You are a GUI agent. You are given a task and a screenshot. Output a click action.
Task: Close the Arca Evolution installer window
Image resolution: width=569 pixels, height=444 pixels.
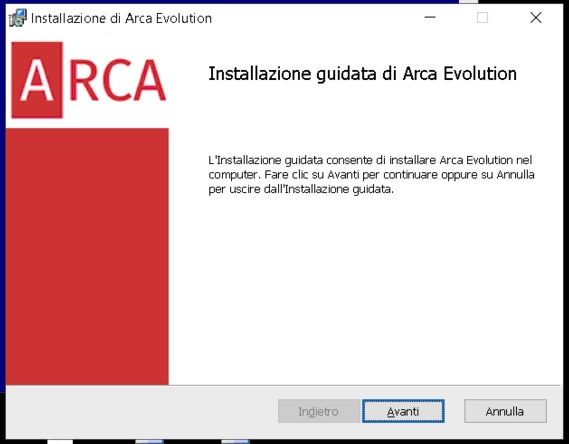tap(536, 17)
